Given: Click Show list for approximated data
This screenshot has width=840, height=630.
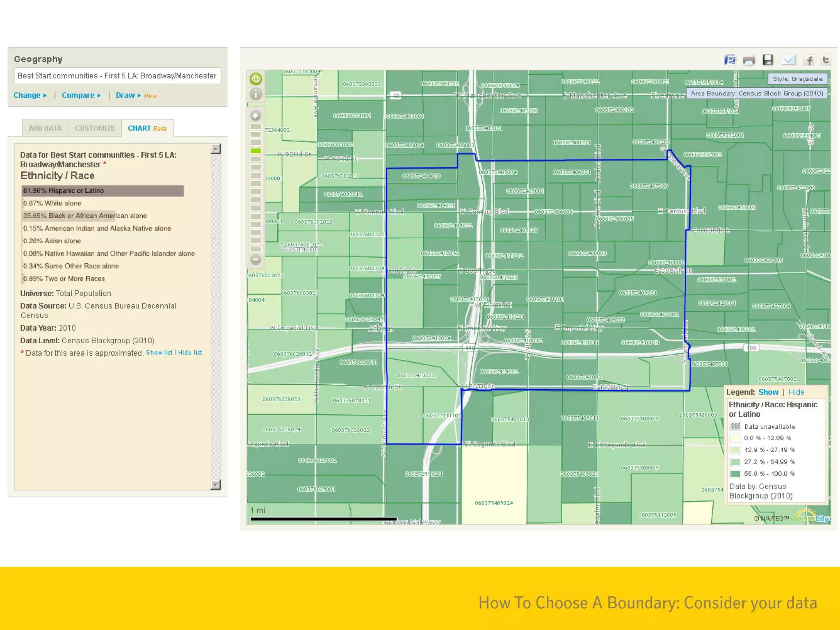Looking at the screenshot, I should pos(159,353).
